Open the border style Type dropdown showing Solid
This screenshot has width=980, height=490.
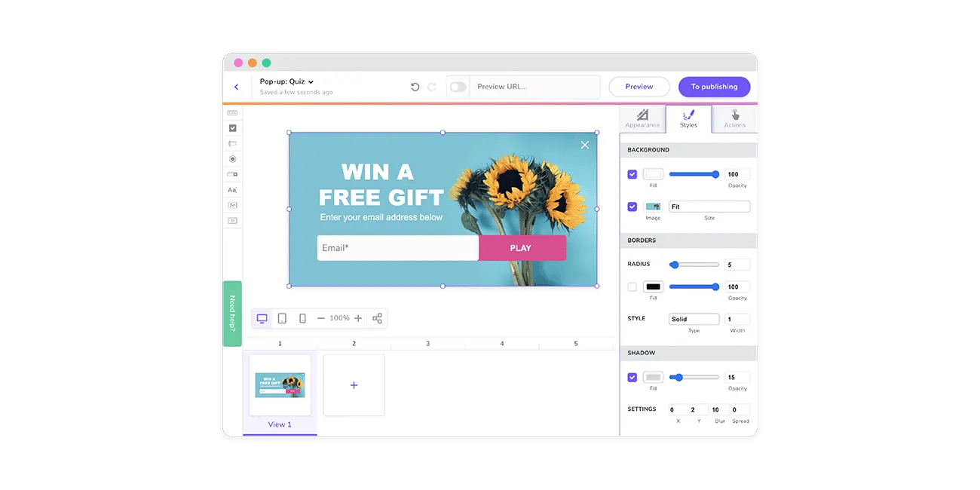pyautogui.click(x=693, y=318)
